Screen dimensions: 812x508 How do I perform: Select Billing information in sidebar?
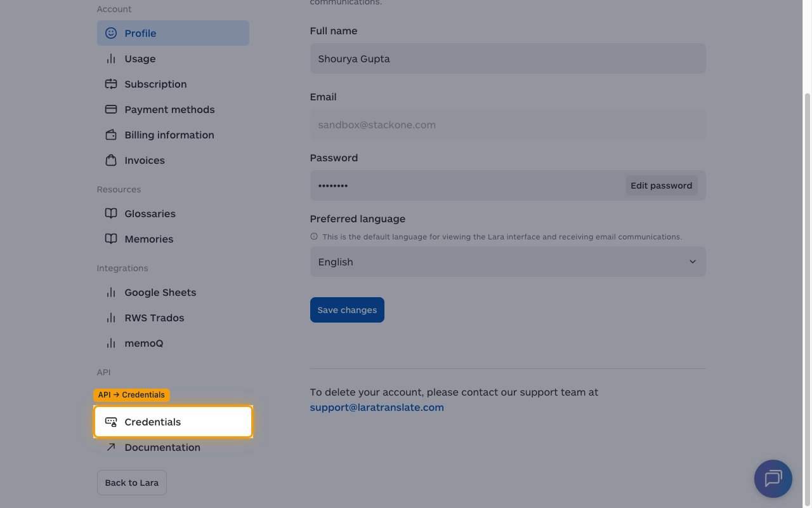coord(173,135)
